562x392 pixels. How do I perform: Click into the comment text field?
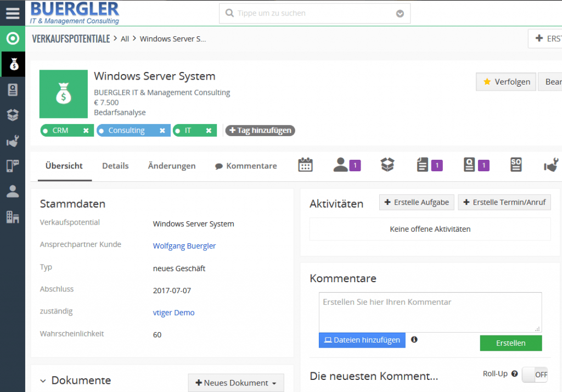point(430,311)
